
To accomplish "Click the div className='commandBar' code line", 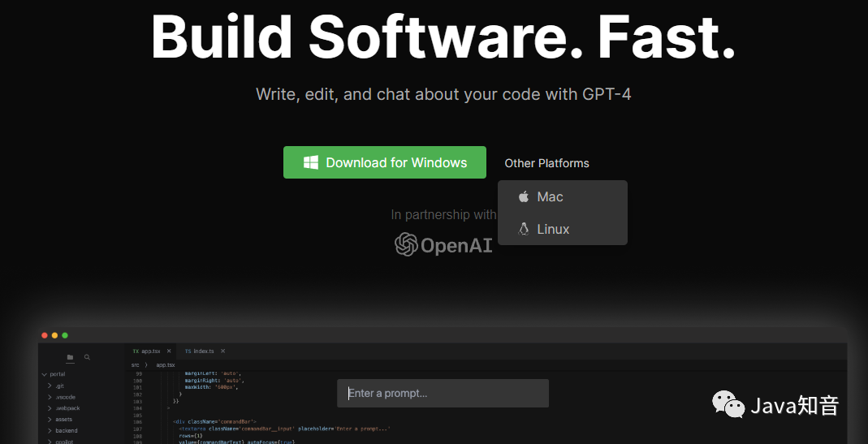I will [x=214, y=422].
